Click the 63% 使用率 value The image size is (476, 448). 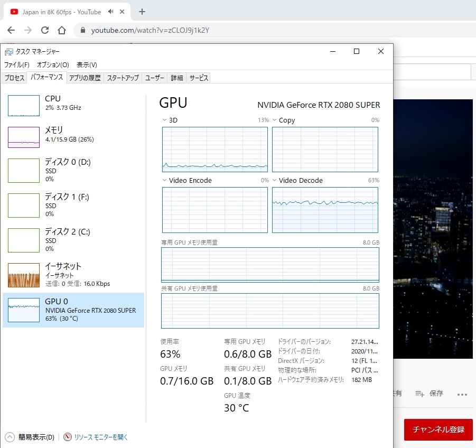click(x=170, y=354)
